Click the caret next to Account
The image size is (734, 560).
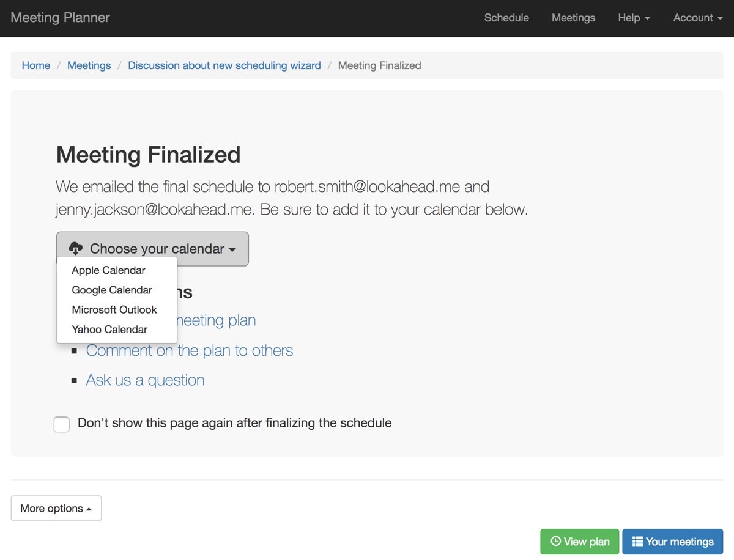point(720,18)
